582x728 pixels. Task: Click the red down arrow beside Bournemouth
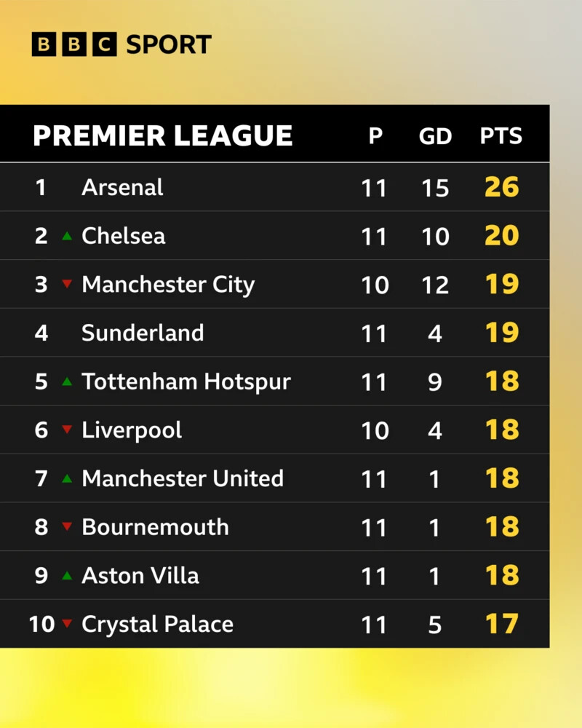pos(67,527)
